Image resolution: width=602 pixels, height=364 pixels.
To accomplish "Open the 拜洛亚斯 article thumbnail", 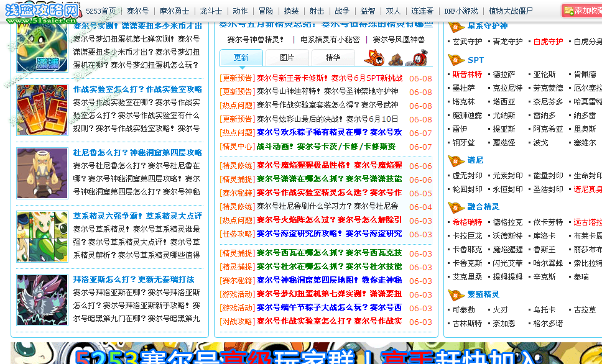I will coord(42,300).
